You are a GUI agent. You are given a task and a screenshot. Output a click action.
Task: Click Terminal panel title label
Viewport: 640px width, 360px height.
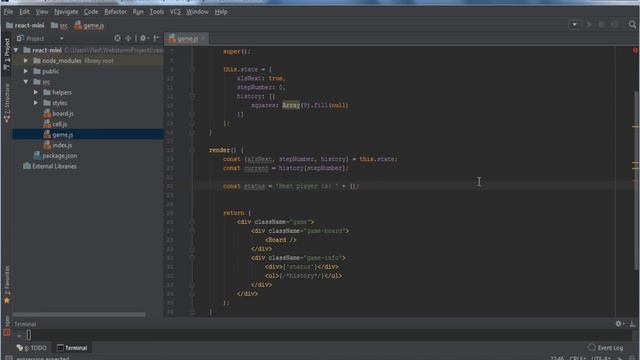pos(25,324)
